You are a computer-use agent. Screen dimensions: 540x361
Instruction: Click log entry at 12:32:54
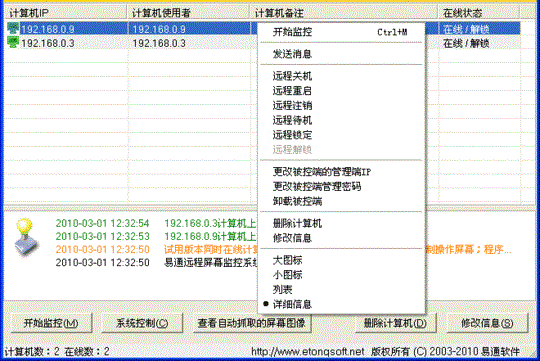click(156, 223)
